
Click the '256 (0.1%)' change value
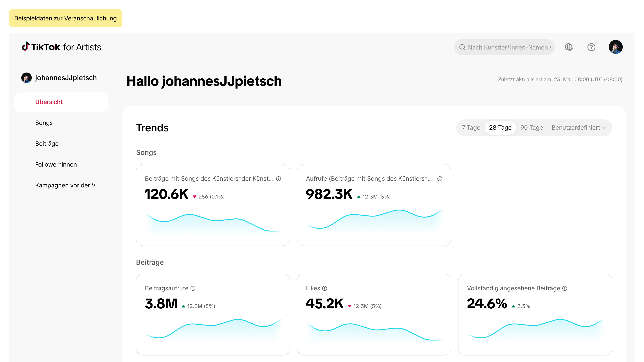211,197
